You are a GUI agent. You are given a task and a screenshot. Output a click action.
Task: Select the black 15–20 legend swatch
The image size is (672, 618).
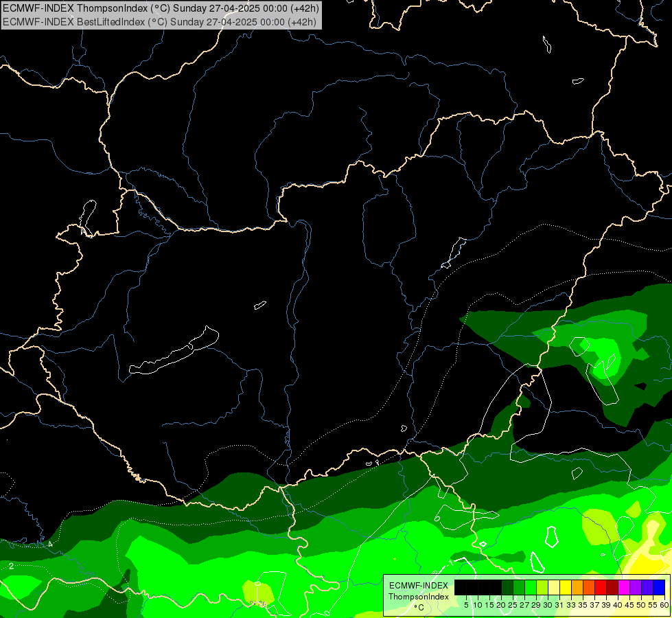coord(496,587)
